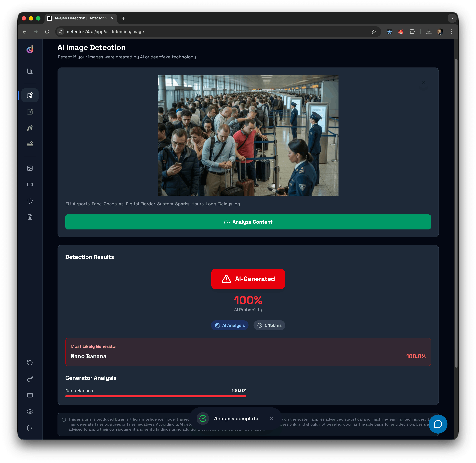Open the settings gear in sidebar
476x463 pixels.
click(30, 412)
